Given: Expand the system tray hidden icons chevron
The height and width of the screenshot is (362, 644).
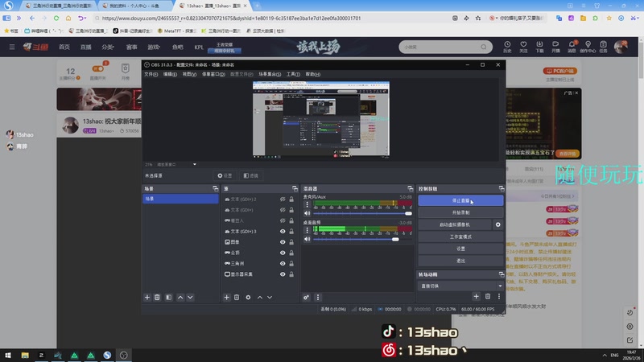Looking at the screenshot, I should 605,355.
